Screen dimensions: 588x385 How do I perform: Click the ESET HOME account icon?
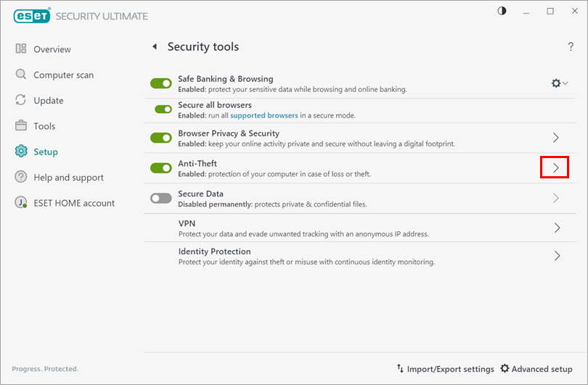[21, 203]
